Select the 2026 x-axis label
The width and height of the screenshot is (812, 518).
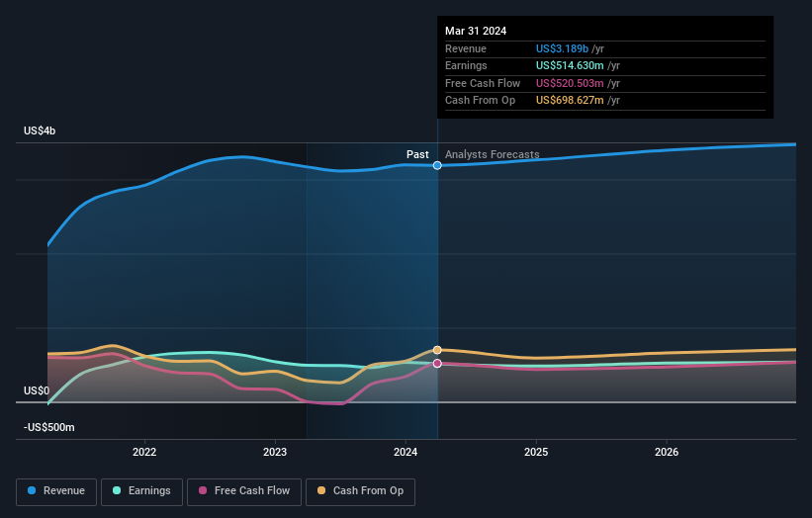[666, 452]
